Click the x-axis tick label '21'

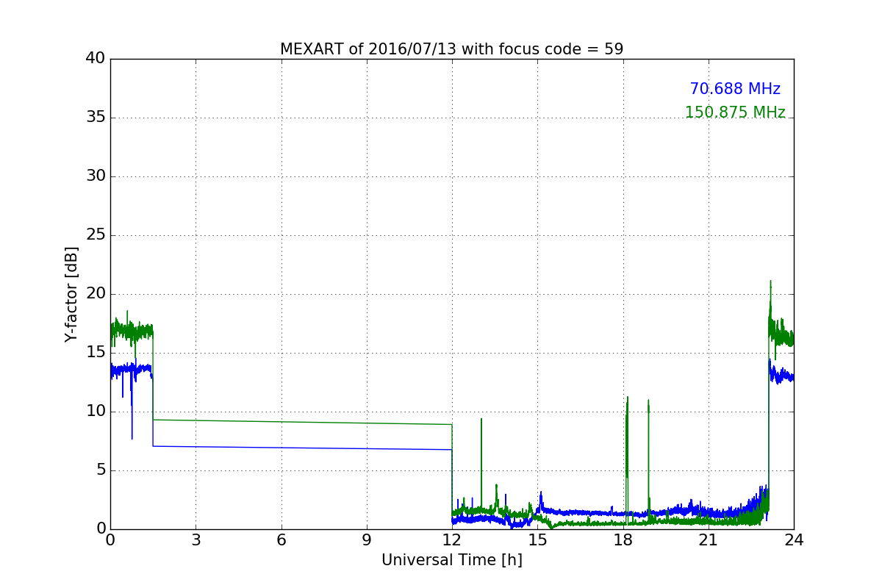709,540
